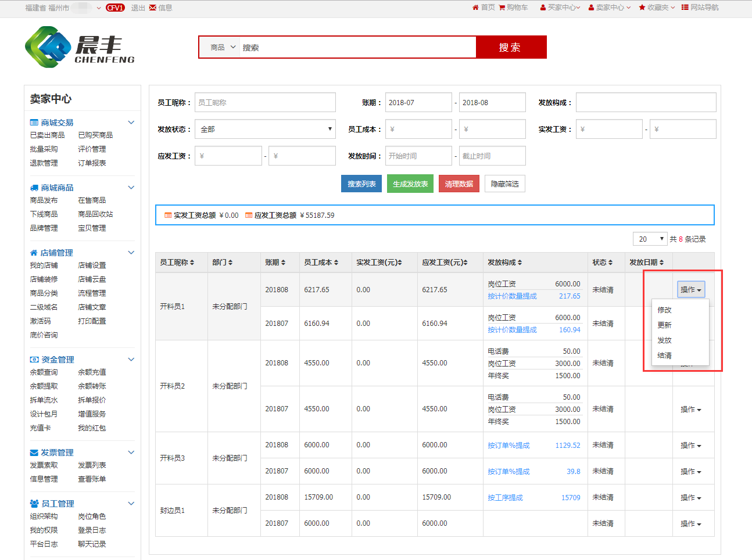Screen dimensions: 752x560
Task: Choose the Settle option from dropdown menu
Action: [x=664, y=356]
